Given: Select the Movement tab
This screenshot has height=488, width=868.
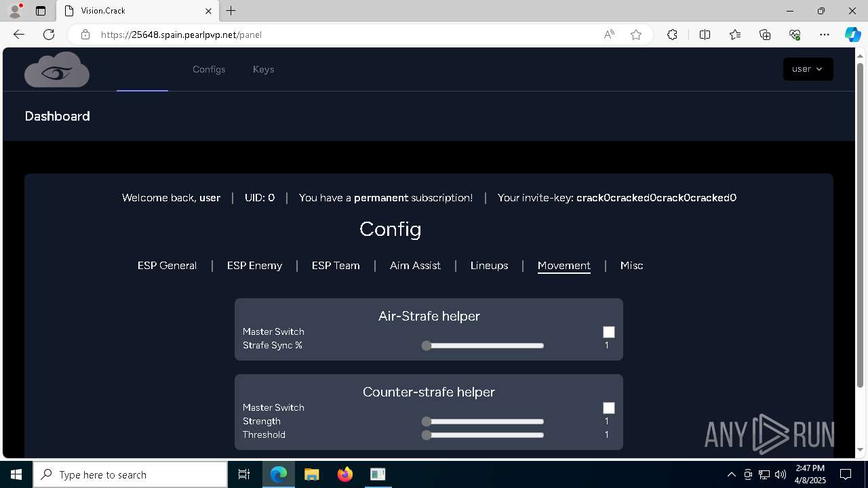Looking at the screenshot, I should pos(564,266).
